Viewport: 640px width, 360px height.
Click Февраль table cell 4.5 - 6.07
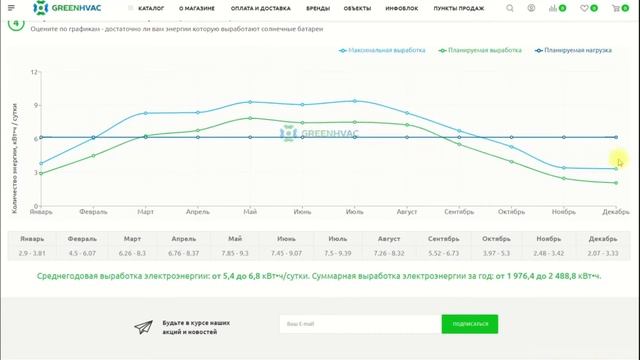[x=82, y=253]
